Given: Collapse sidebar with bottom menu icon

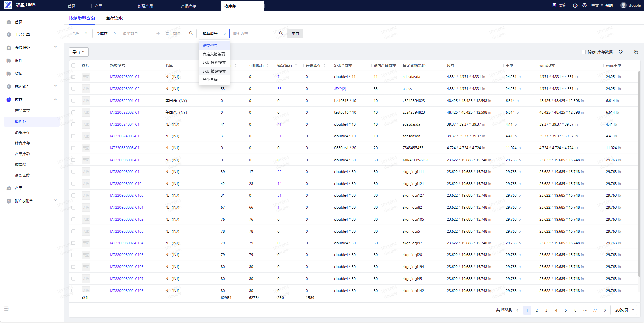Looking at the screenshot, I should pos(6,309).
